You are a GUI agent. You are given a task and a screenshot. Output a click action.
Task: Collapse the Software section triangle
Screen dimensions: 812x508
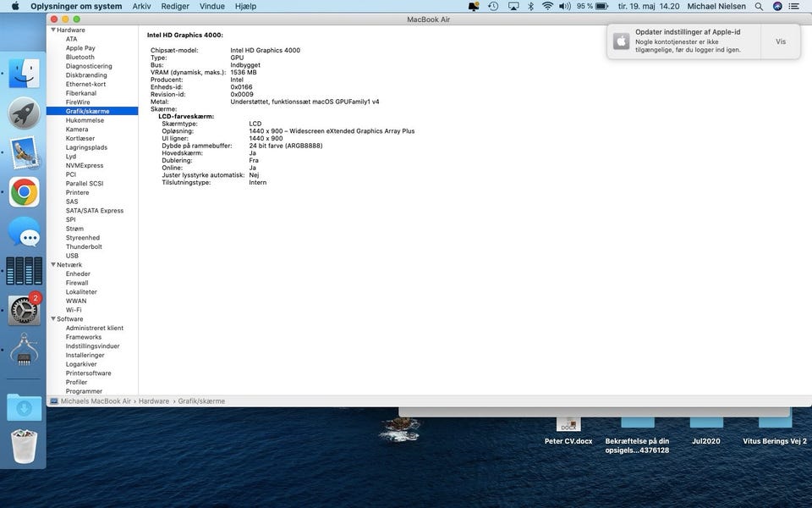tap(52, 319)
